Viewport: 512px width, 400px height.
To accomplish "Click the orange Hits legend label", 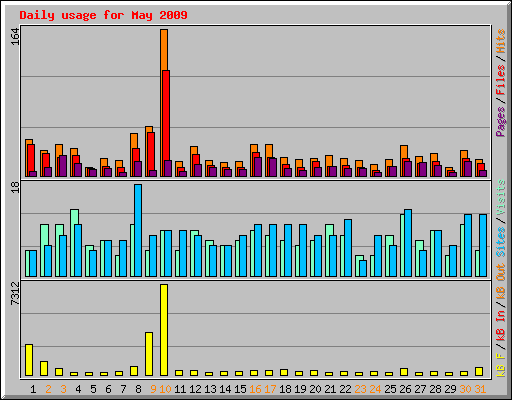I will 501,41.
